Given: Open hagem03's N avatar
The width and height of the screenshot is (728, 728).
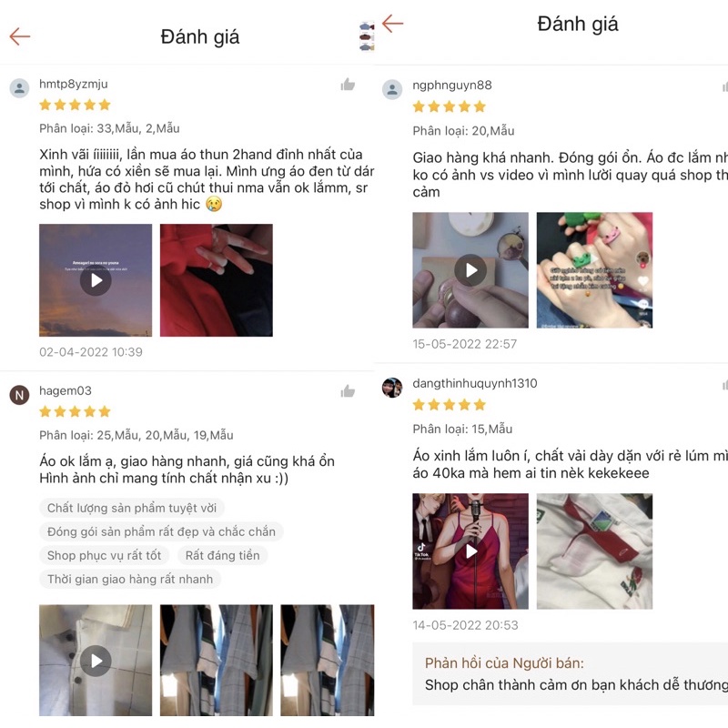Looking at the screenshot, I should coord(19,395).
